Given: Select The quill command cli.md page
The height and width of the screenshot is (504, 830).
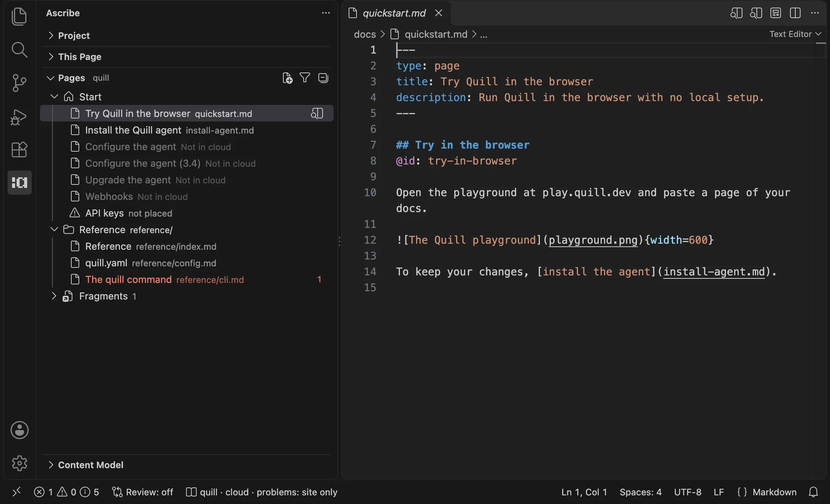Looking at the screenshot, I should (x=186, y=280).
